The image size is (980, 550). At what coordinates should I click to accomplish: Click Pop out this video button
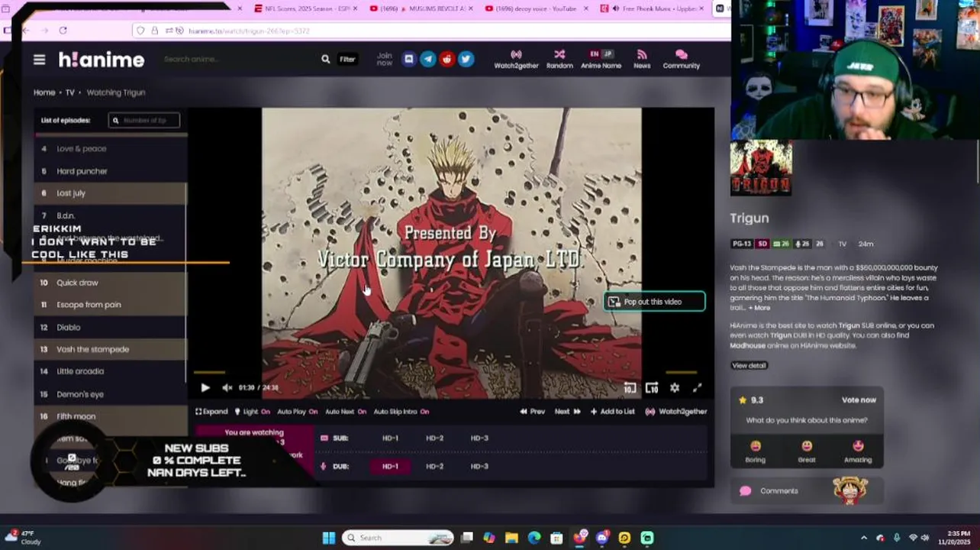pyautogui.click(x=654, y=302)
